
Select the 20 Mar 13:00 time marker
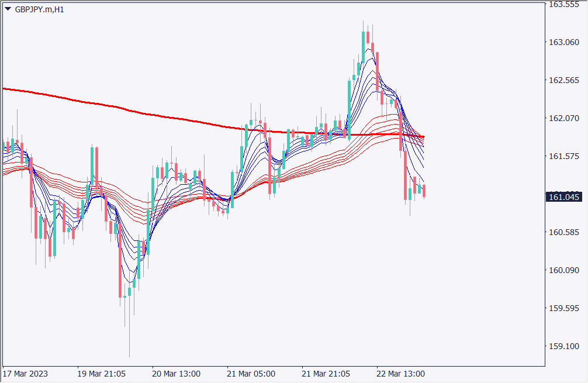click(176, 374)
